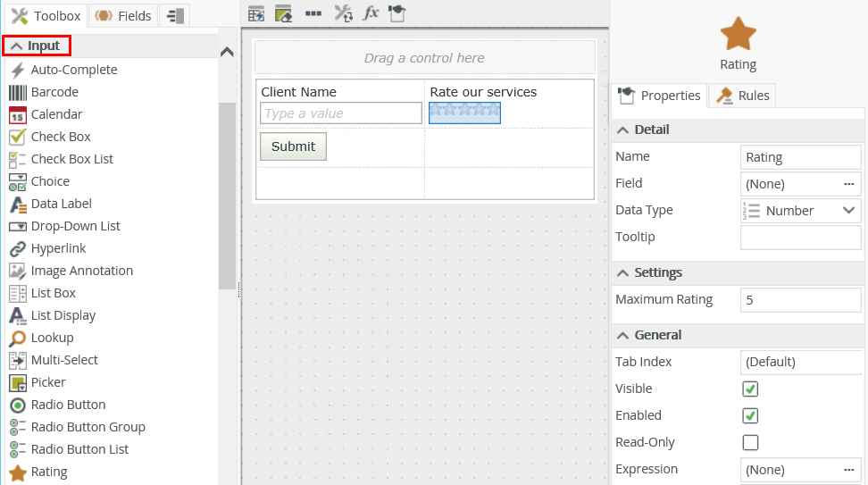
Task: Collapse the Settings properties section
Action: [x=623, y=272]
